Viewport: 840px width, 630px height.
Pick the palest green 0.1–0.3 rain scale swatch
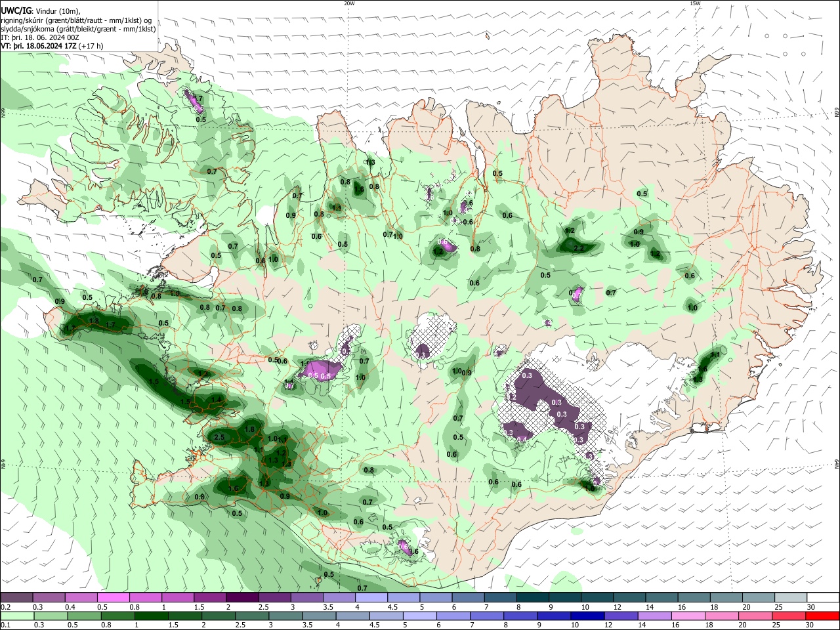(x=16, y=616)
